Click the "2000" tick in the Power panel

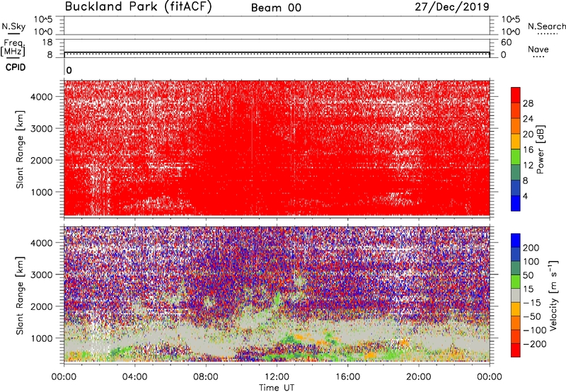point(42,160)
